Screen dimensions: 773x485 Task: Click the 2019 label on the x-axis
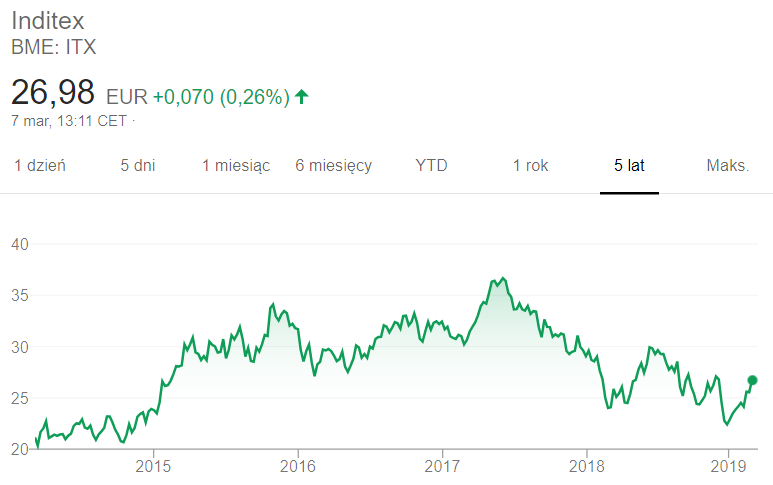[x=728, y=466]
